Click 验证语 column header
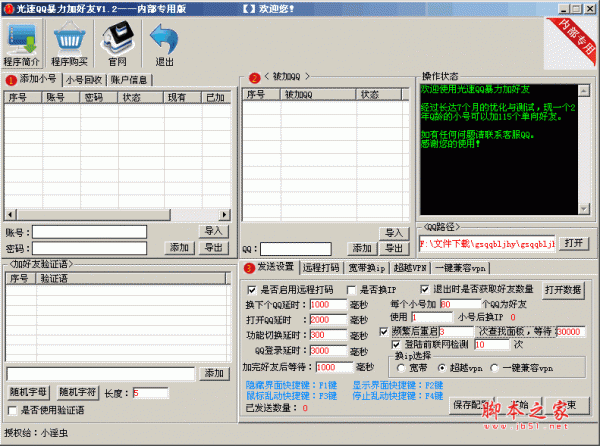 (131, 278)
